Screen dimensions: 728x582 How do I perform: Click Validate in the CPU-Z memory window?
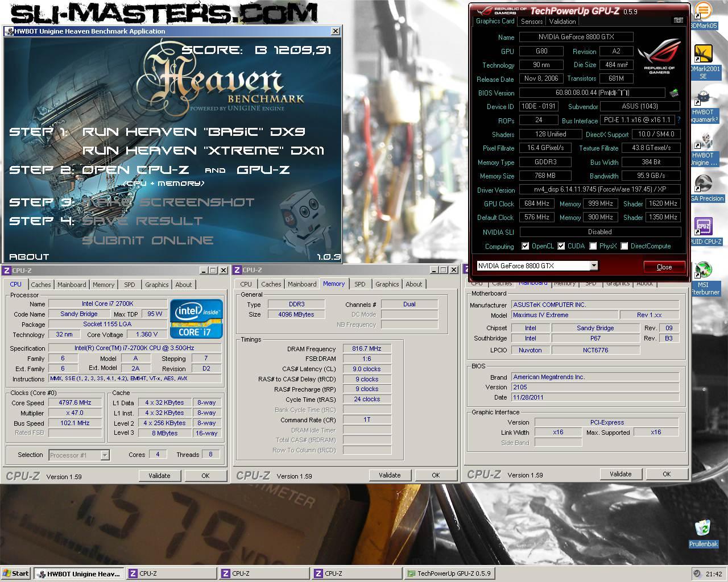pyautogui.click(x=390, y=475)
